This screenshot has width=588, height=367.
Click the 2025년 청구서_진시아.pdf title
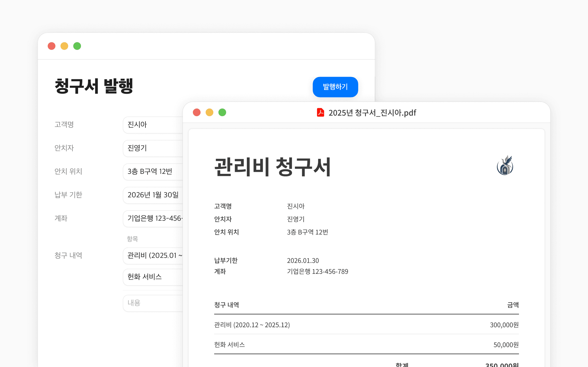[372, 113]
